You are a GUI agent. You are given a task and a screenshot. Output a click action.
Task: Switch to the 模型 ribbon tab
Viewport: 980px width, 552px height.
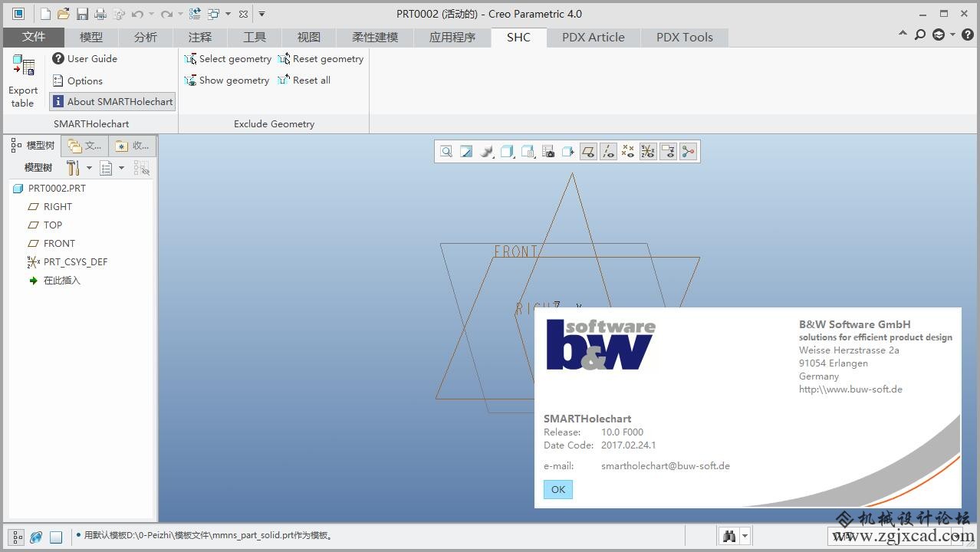(91, 37)
